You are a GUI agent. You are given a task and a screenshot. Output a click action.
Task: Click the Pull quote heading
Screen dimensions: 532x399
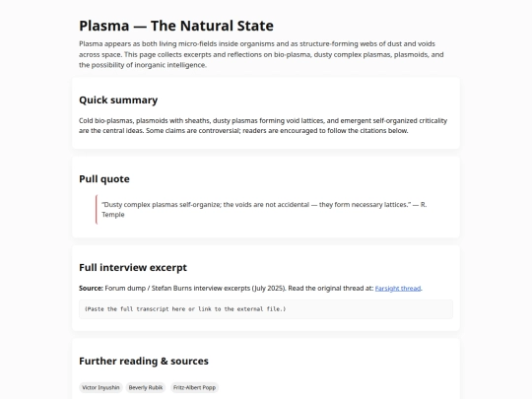(x=104, y=179)
